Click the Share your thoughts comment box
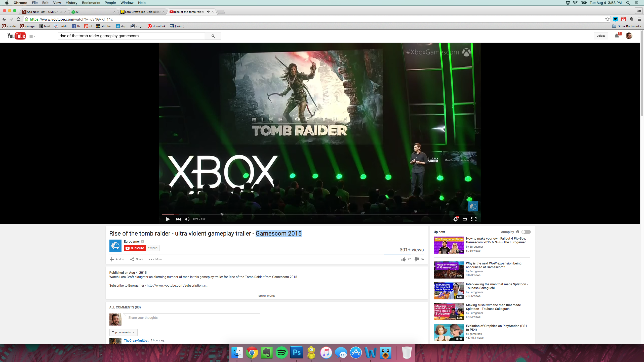Image resolution: width=644 pixels, height=362 pixels. [193, 319]
